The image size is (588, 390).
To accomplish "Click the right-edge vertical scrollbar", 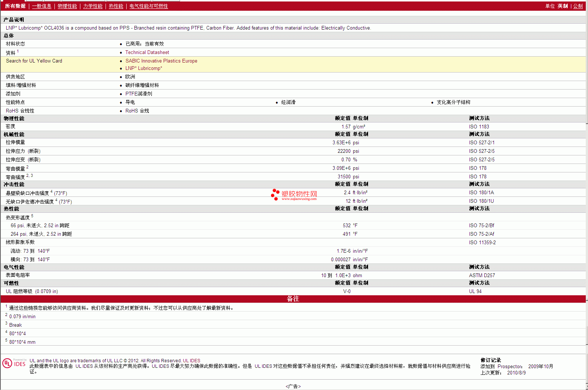I will (x=587, y=195).
